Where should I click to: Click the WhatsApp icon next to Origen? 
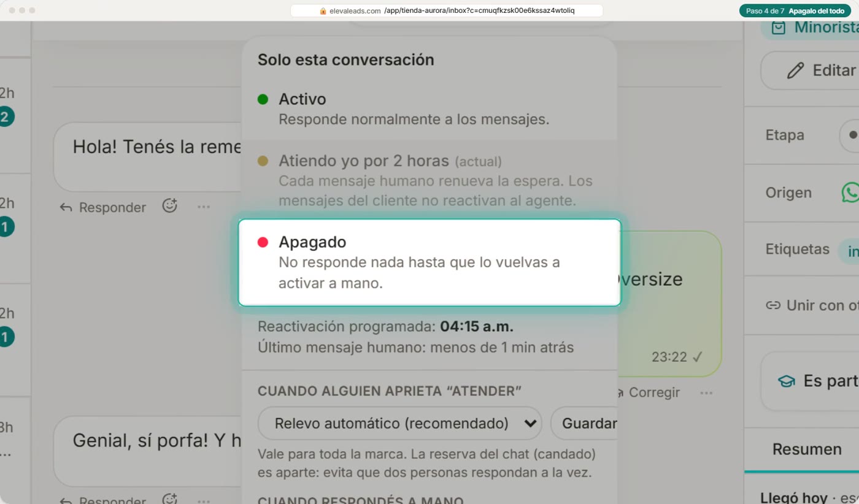850,192
